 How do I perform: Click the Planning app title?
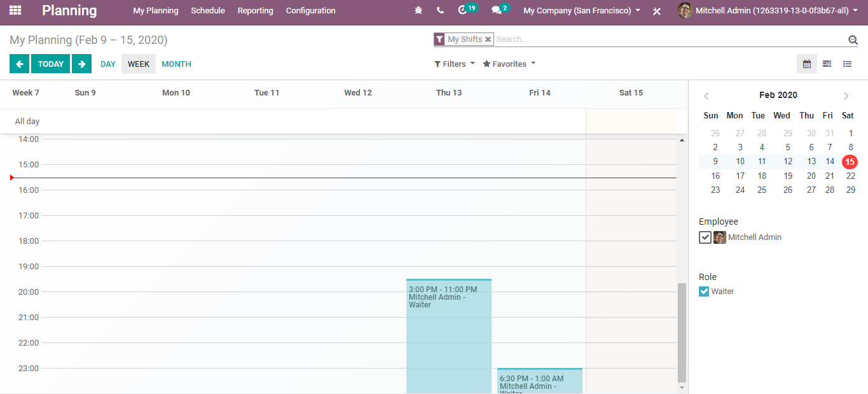(x=69, y=11)
